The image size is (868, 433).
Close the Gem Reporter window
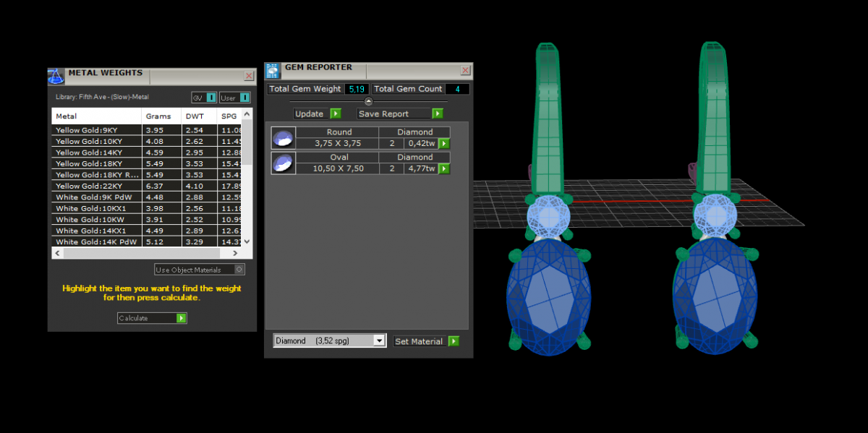[465, 70]
